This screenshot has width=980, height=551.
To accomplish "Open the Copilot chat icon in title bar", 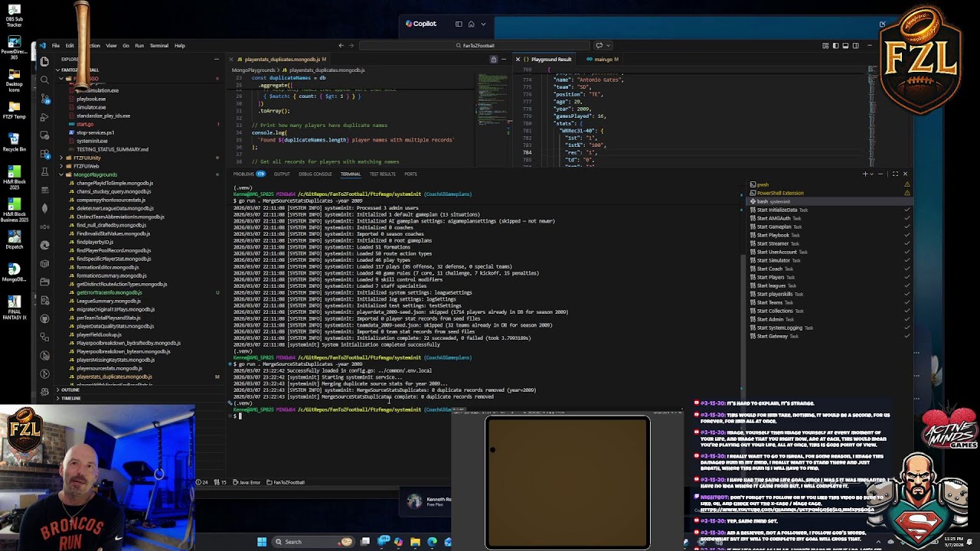I will pos(599,46).
